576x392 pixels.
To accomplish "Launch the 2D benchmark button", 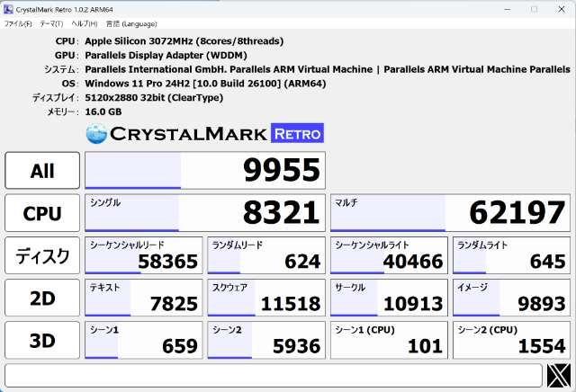I will pyautogui.click(x=42, y=298).
